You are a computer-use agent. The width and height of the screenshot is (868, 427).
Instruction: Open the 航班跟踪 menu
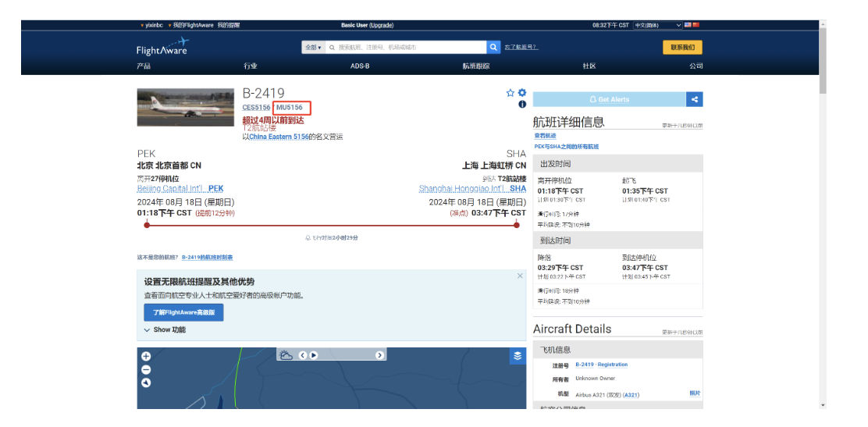click(x=476, y=66)
